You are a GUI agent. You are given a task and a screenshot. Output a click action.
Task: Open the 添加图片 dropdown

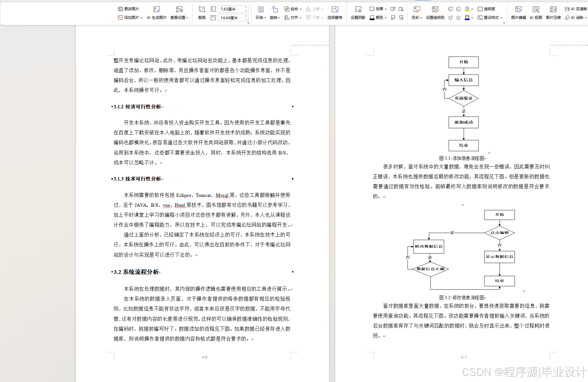(x=130, y=18)
